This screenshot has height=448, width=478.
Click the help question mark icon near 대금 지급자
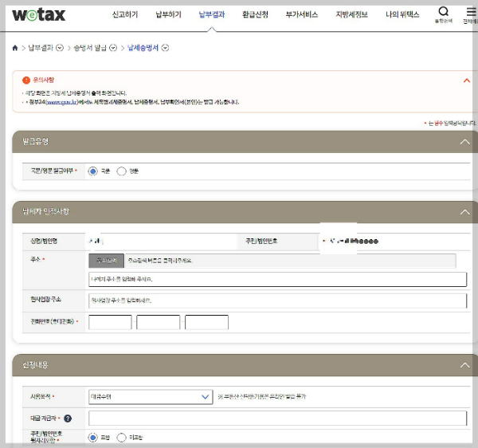[x=68, y=419]
